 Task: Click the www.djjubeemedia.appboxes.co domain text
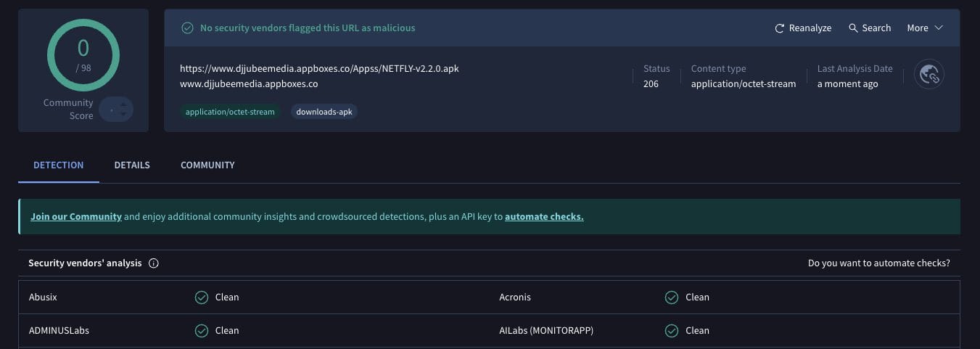249,83
